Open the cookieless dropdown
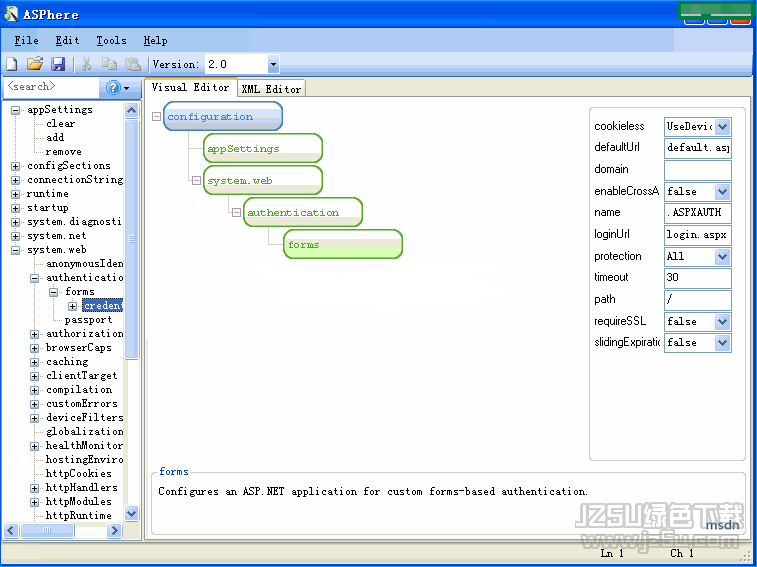This screenshot has width=757, height=567. click(722, 127)
